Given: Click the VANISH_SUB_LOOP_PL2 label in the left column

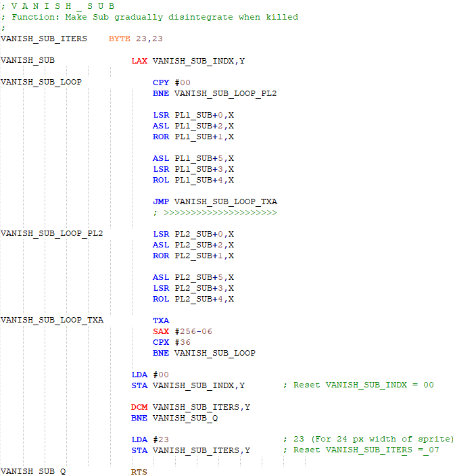Looking at the screenshot, I should [x=52, y=234].
